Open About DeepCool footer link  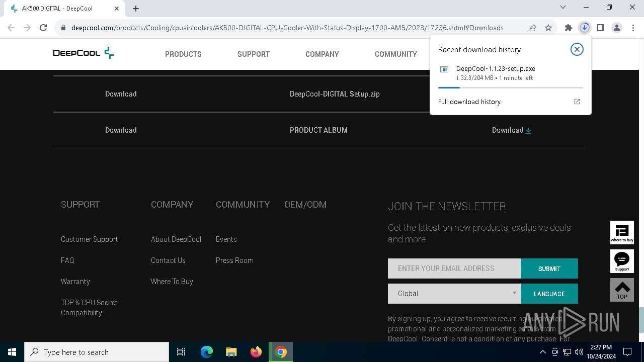pos(176,239)
